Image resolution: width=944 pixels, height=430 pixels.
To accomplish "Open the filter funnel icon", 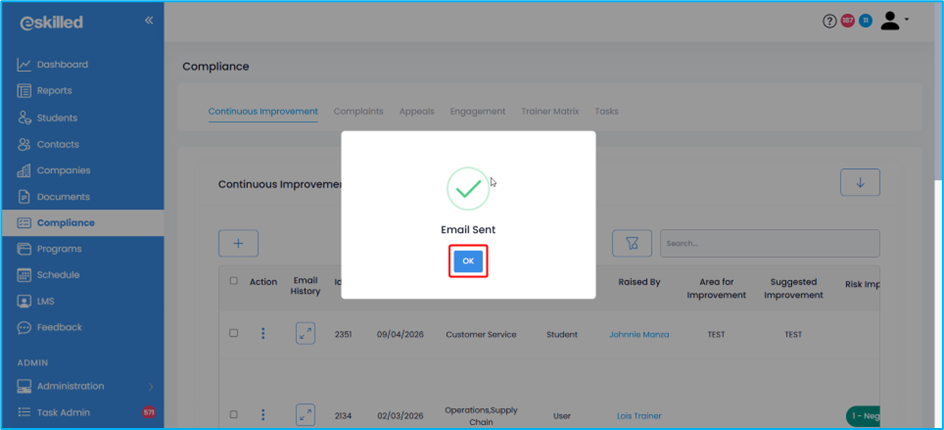I will click(631, 243).
